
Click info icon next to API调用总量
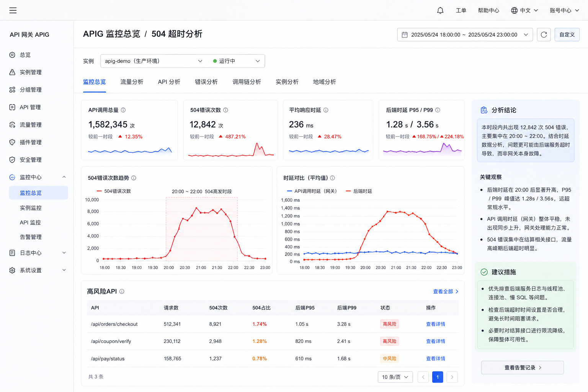tap(123, 110)
